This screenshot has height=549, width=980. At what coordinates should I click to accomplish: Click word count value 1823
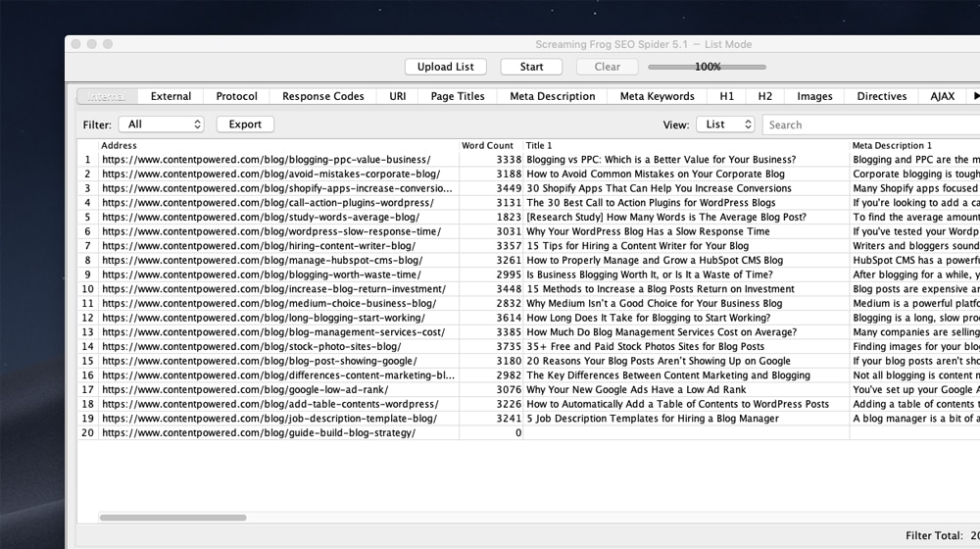point(509,217)
